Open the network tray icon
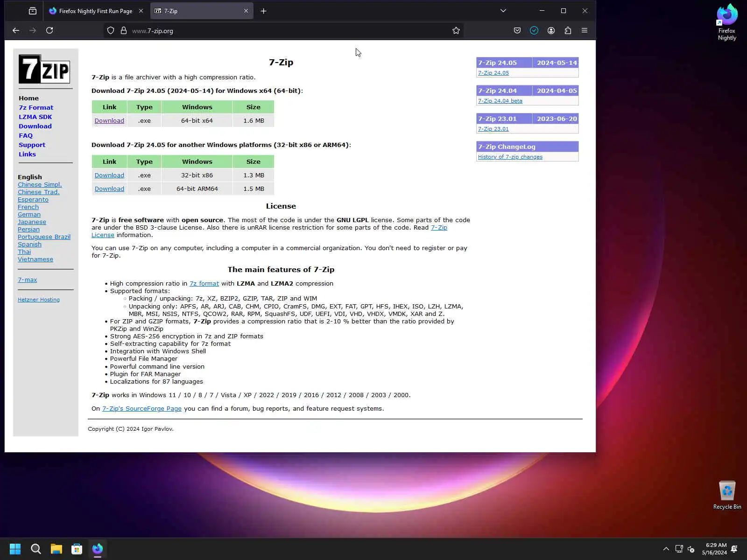 pos(679,549)
